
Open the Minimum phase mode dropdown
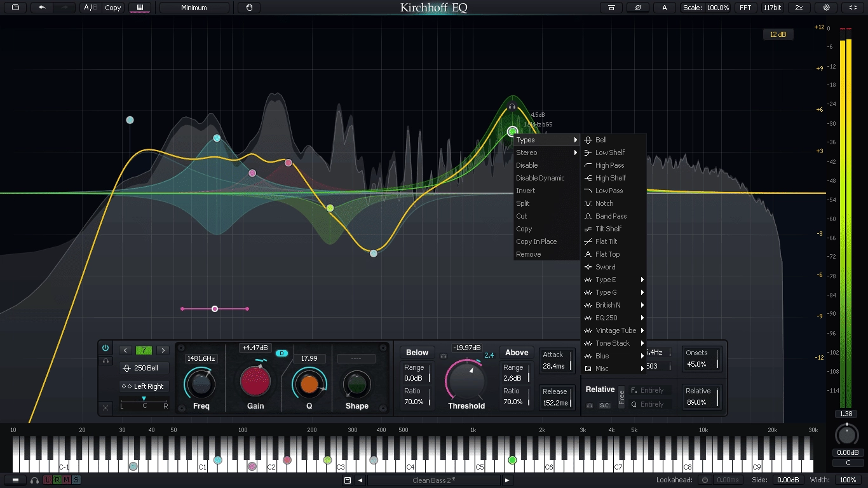coord(194,8)
